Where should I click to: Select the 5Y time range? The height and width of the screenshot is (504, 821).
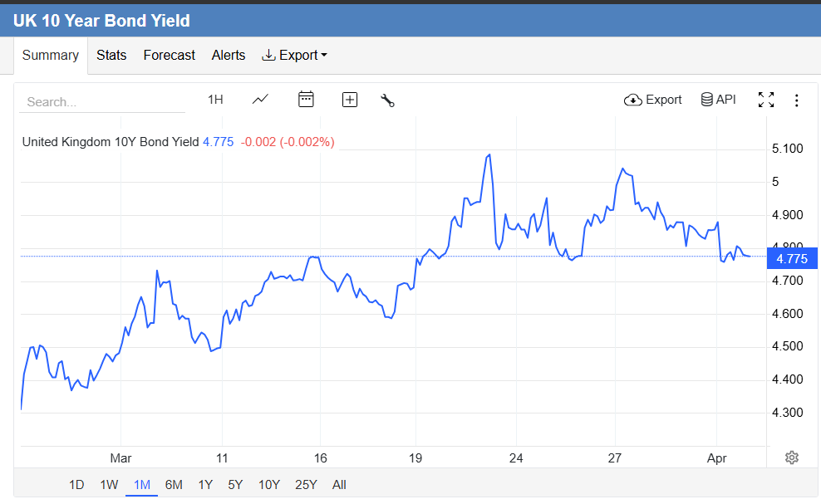(x=235, y=485)
